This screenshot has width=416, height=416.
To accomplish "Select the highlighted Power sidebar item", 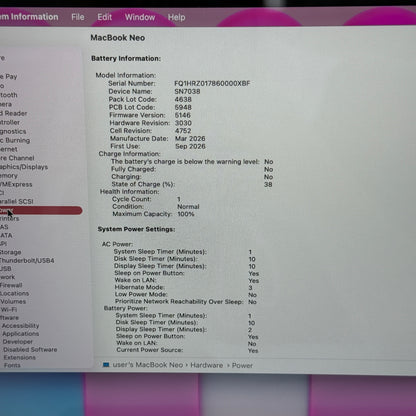I will pos(41,210).
